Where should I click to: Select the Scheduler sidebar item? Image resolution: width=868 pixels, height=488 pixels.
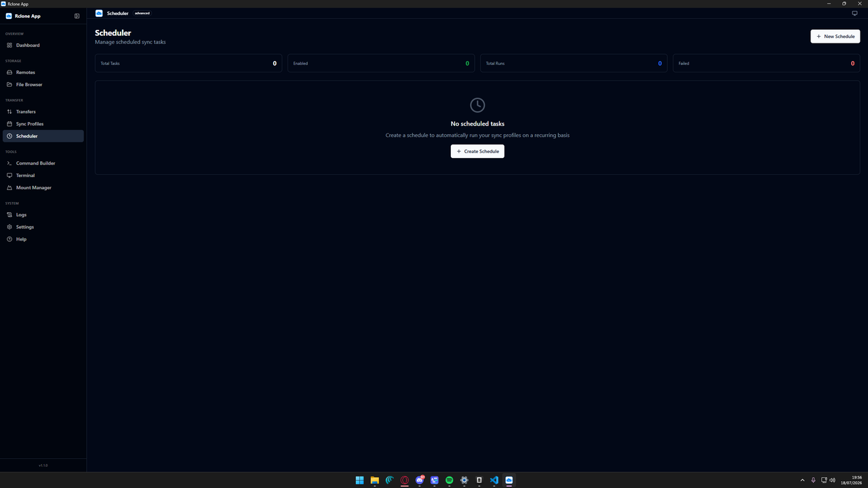(x=43, y=136)
